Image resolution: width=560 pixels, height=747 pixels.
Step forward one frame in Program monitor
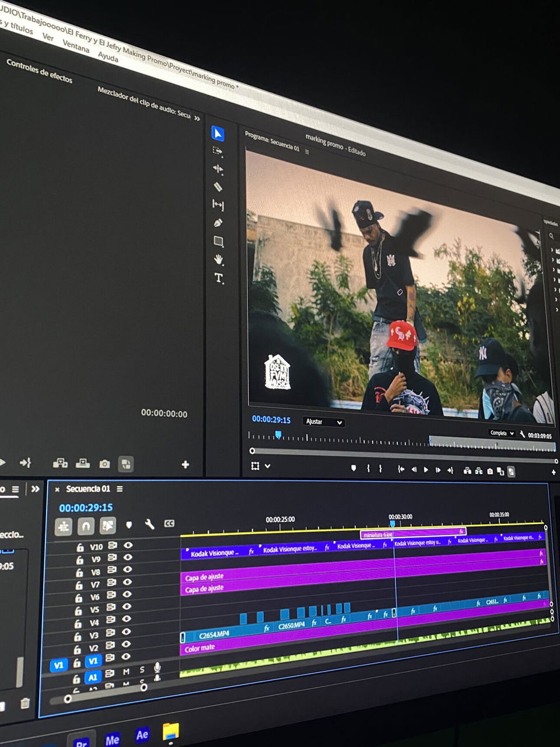(438, 470)
